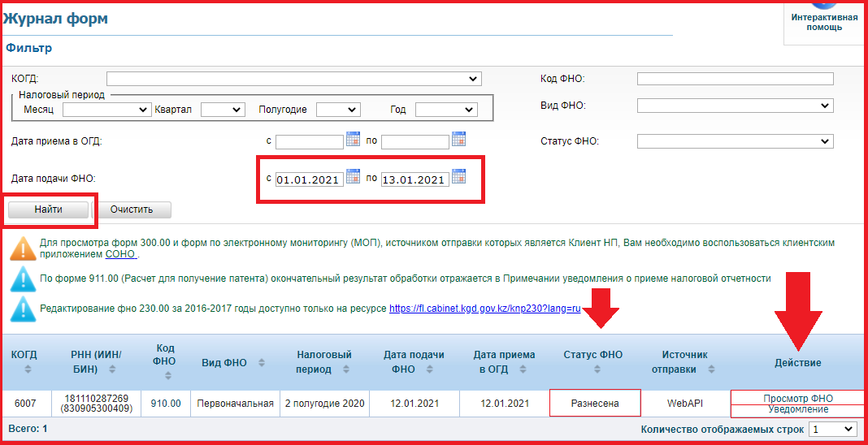
Task: Open the Статус ФНО filter dropdown
Action: [735, 141]
